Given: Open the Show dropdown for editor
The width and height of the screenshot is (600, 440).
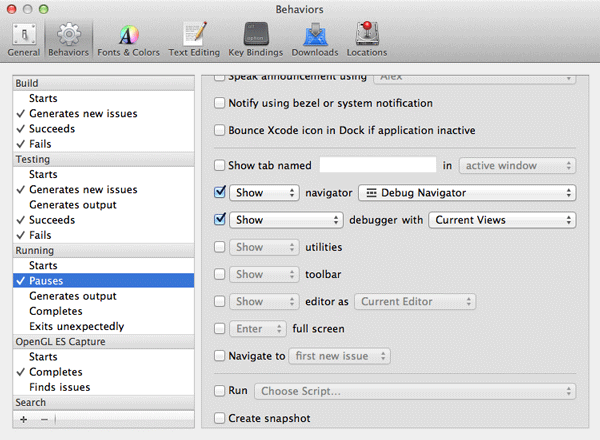Looking at the screenshot, I should click(264, 301).
